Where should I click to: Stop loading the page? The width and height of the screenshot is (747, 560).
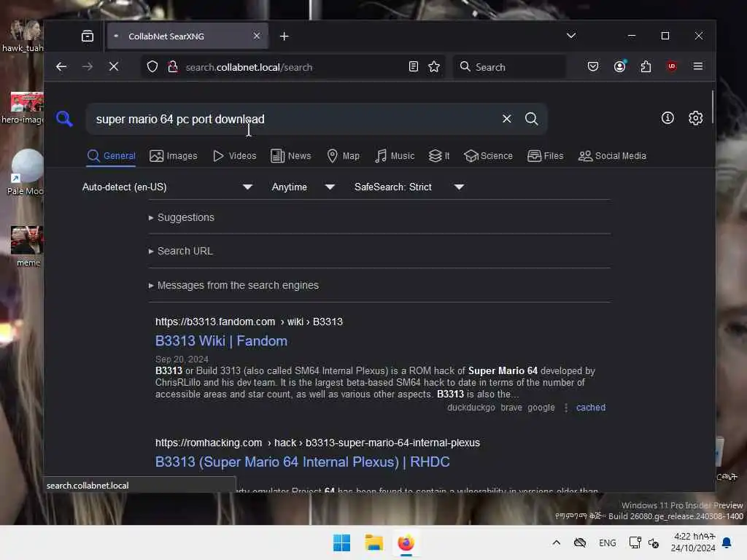pos(113,66)
